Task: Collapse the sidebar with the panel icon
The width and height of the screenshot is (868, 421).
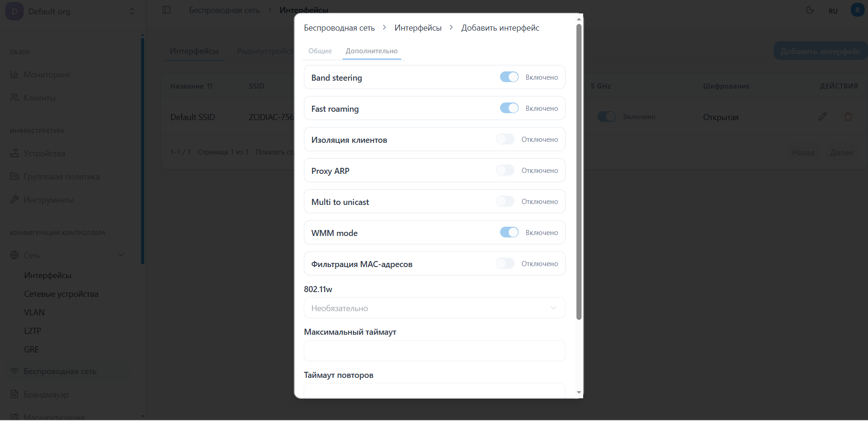Action: (x=166, y=9)
